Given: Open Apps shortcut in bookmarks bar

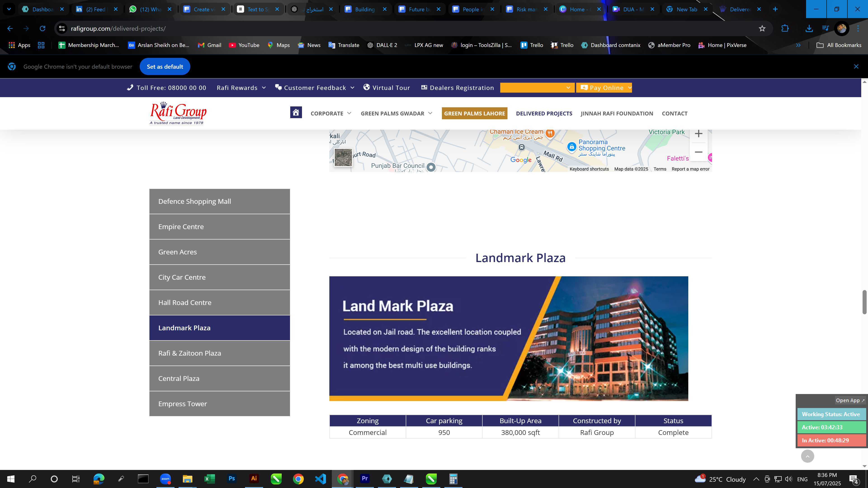Looking at the screenshot, I should coord(19,45).
